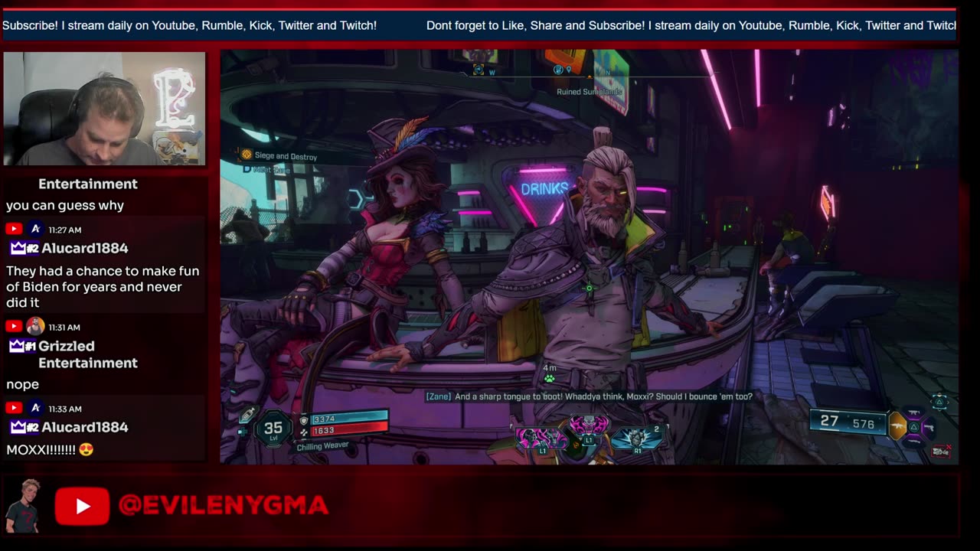Open Alucard1884 username above the MOXXI message
The height and width of the screenshot is (551, 980).
[84, 427]
